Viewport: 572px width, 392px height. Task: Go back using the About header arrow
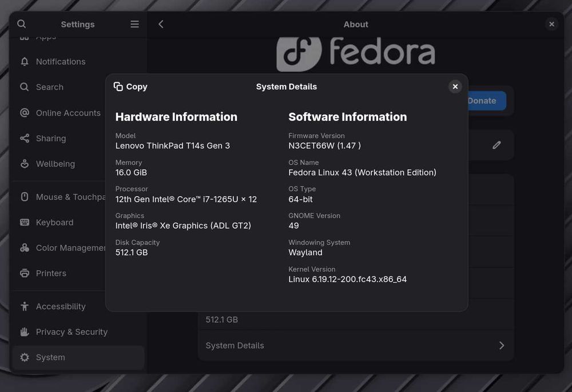[x=161, y=24]
